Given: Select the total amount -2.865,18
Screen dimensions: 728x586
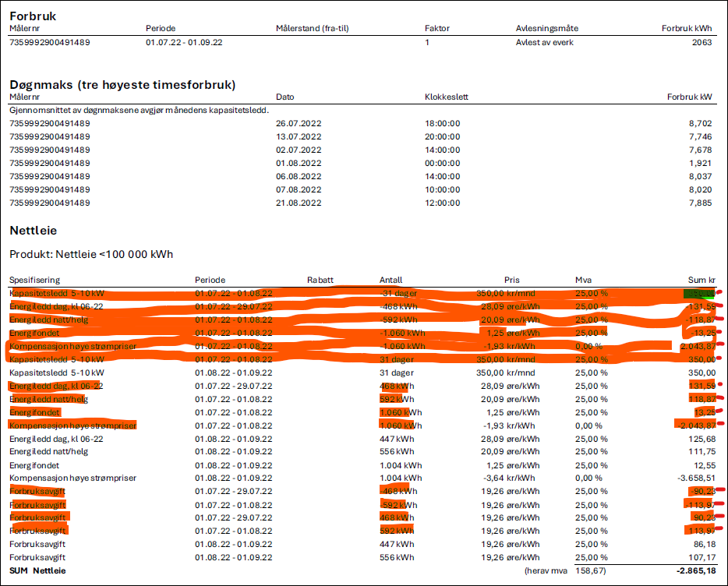Looking at the screenshot, I should coord(695,571).
